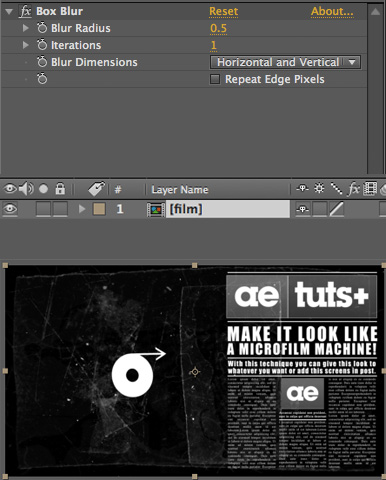386x480 pixels.
Task: Click the collapse transformations header icon
Action: click(x=319, y=189)
